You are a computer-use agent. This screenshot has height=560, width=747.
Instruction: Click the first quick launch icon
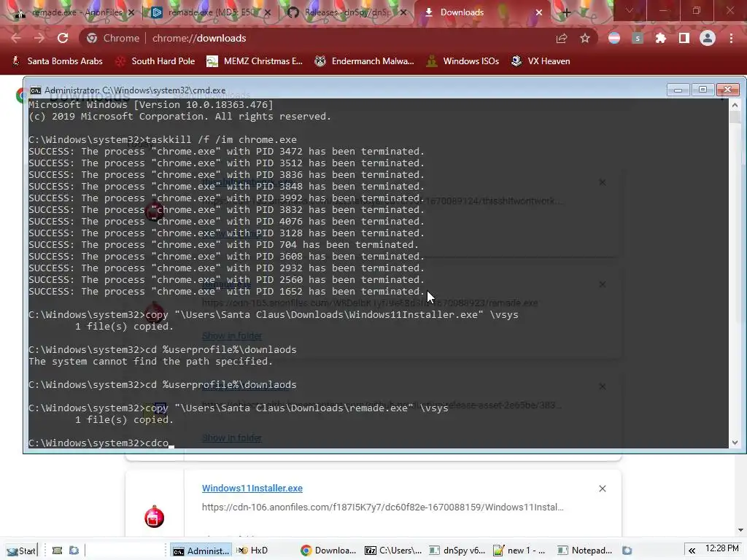coord(57,551)
